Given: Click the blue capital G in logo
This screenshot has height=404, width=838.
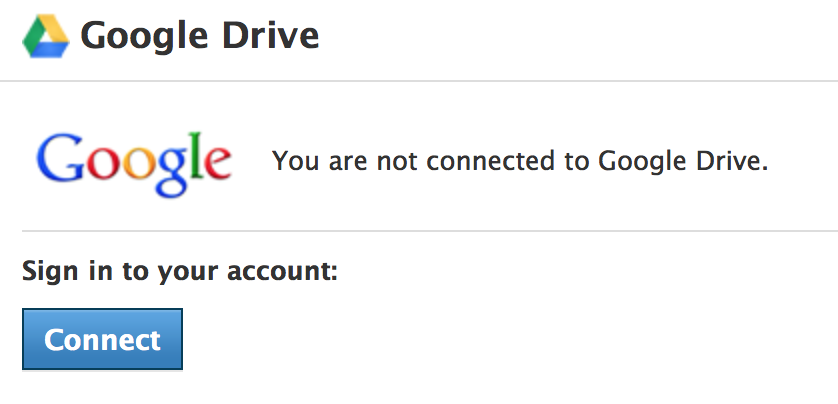Looking at the screenshot, I should (x=57, y=156).
